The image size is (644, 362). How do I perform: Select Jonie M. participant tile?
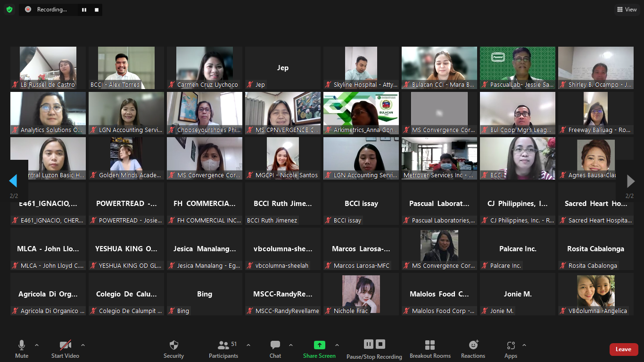tap(518, 294)
